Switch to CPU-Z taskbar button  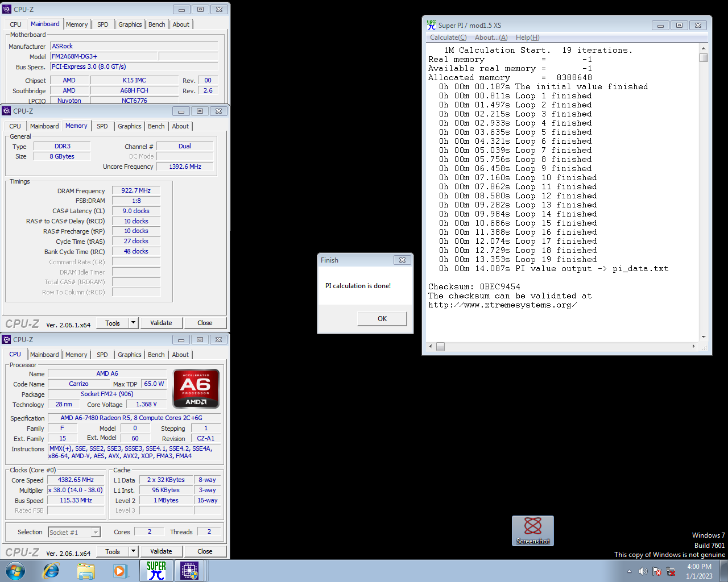(189, 571)
